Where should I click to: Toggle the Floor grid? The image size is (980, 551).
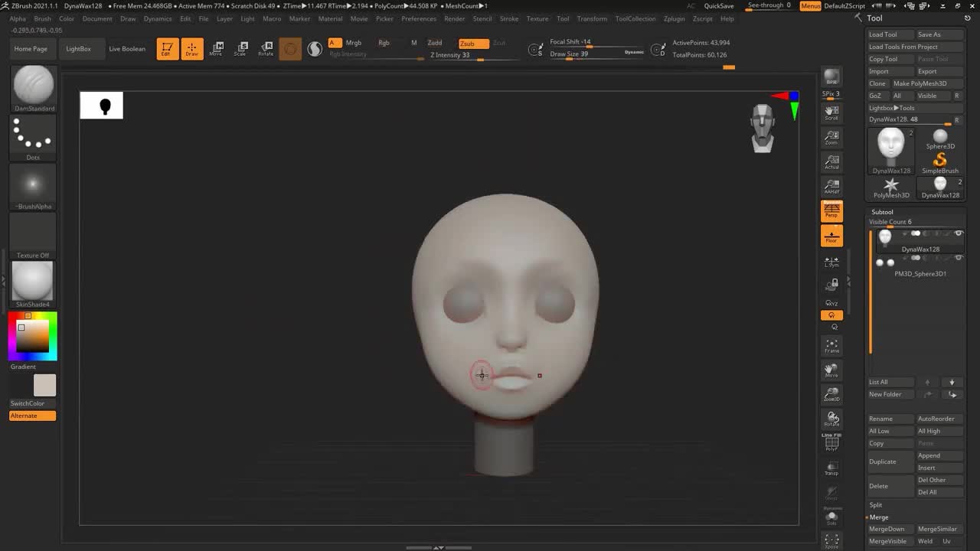(x=831, y=236)
